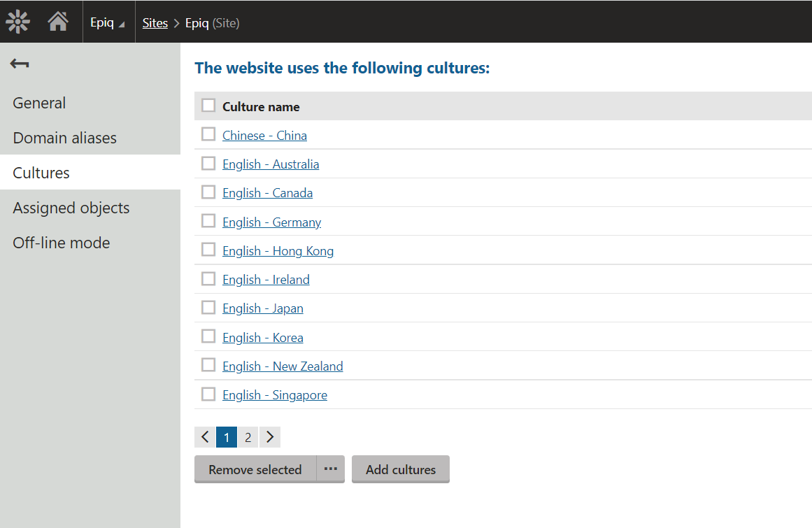Click the Remove selected button
The image size is (812, 528).
(x=255, y=469)
